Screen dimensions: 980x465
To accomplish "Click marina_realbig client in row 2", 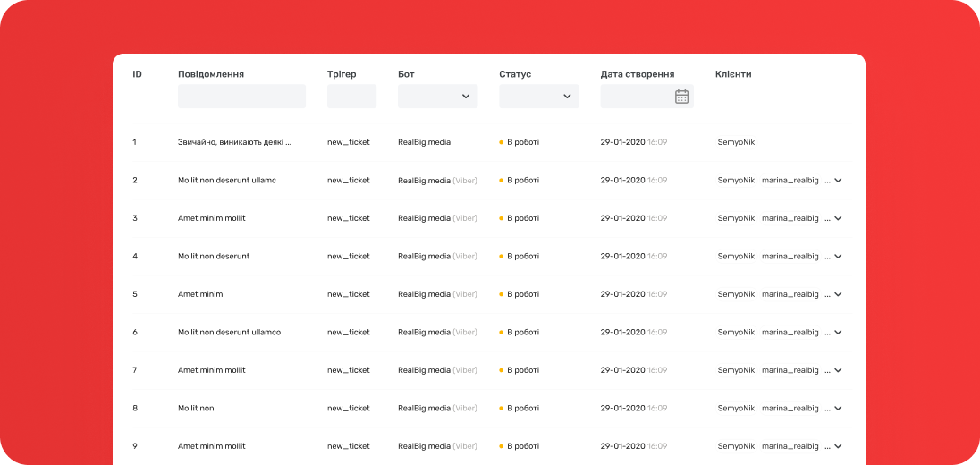I will (790, 181).
